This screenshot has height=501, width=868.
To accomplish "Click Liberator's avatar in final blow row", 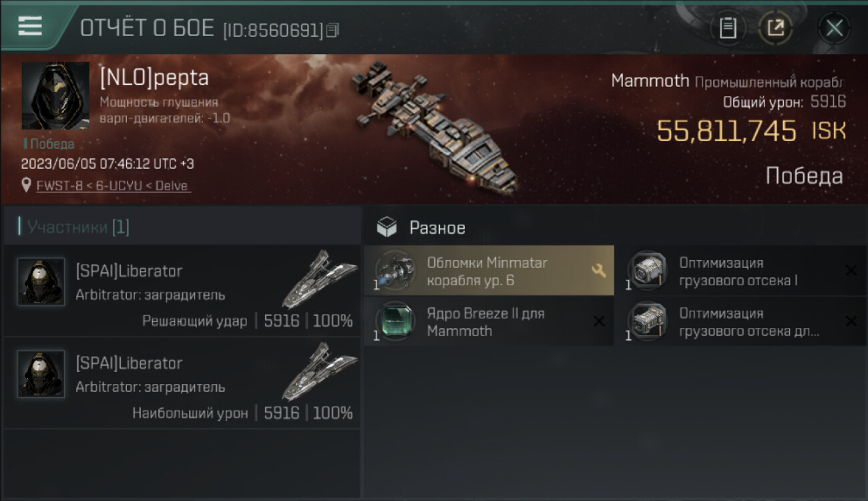I will (41, 282).
